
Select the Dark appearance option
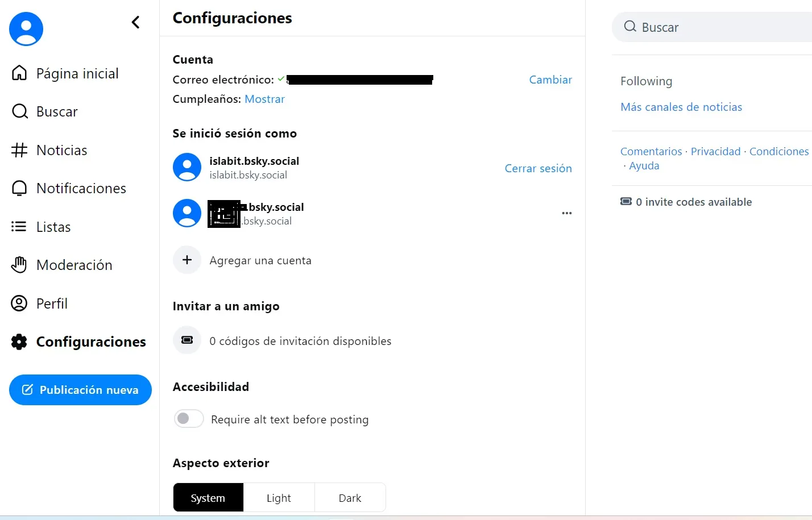coord(350,498)
